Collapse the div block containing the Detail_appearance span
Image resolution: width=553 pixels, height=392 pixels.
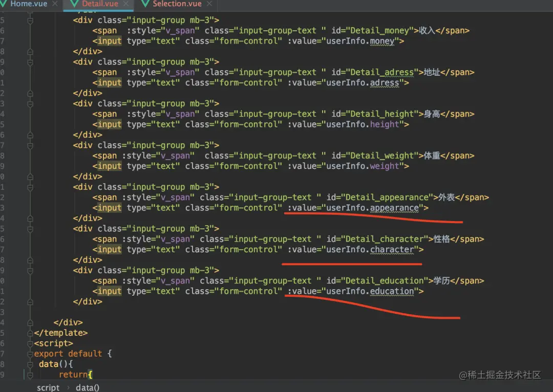click(x=30, y=187)
